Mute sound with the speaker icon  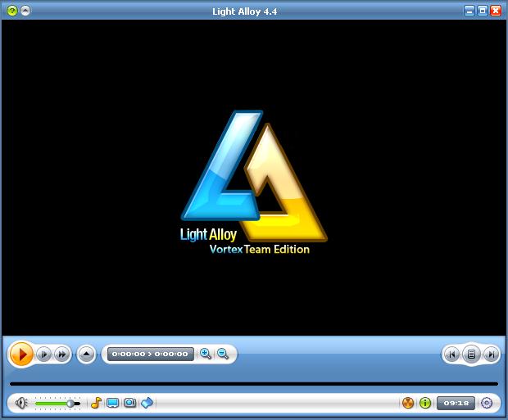pos(21,403)
